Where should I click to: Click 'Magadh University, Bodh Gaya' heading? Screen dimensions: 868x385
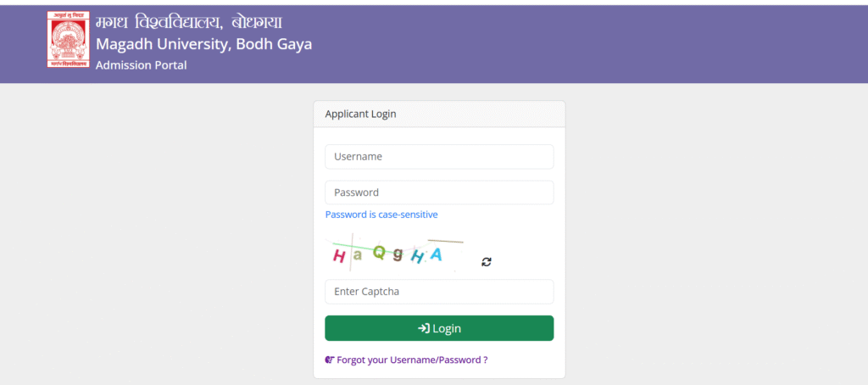point(203,44)
